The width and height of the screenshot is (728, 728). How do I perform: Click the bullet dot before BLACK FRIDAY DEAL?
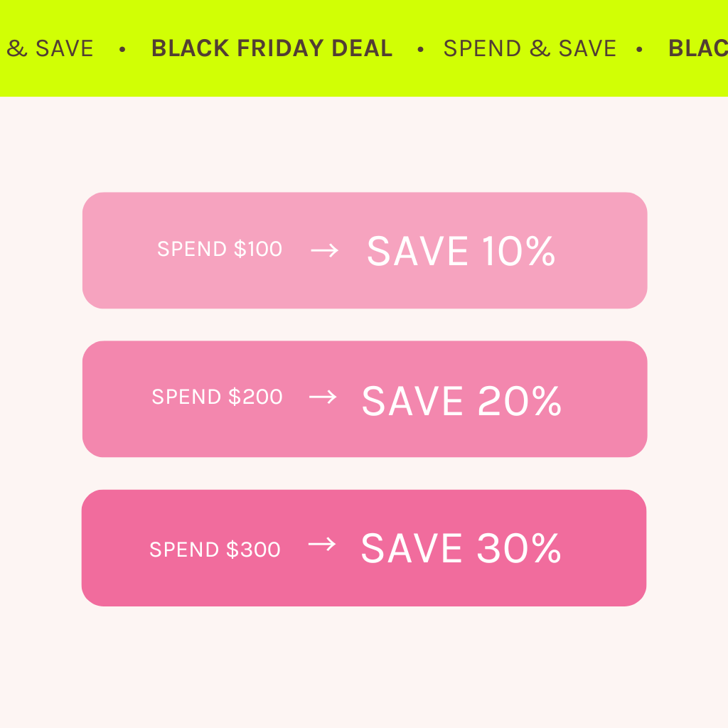pyautogui.click(x=122, y=49)
